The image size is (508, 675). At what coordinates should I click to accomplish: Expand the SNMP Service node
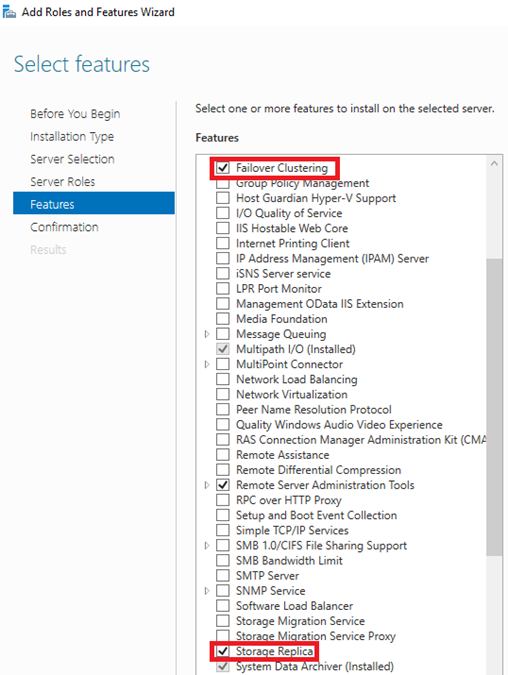(x=207, y=591)
